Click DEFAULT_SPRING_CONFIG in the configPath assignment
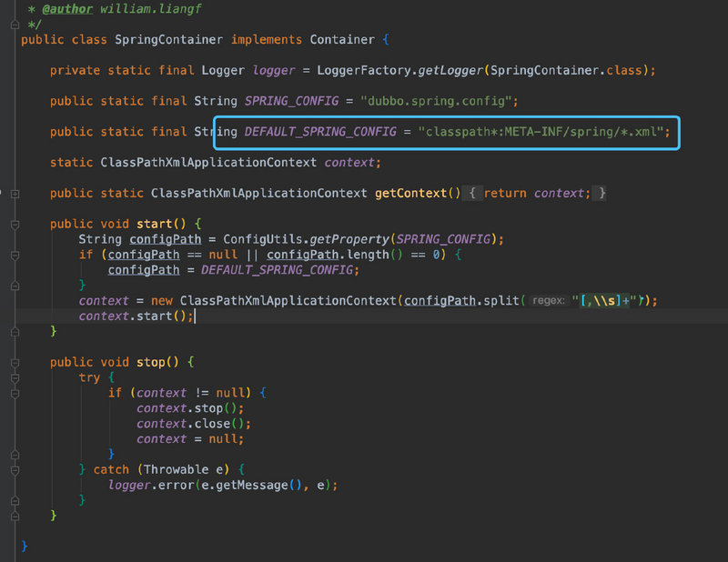Screen dimensions: 728x562 coord(277,269)
